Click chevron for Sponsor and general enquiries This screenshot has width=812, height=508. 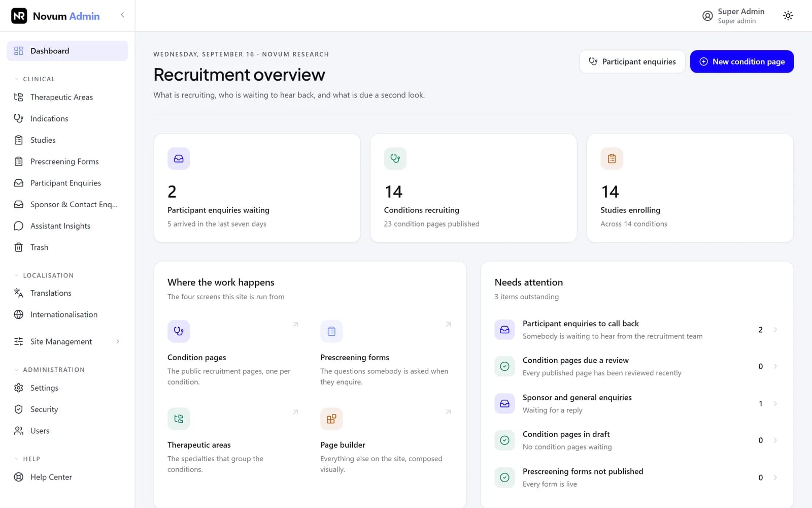pos(775,404)
